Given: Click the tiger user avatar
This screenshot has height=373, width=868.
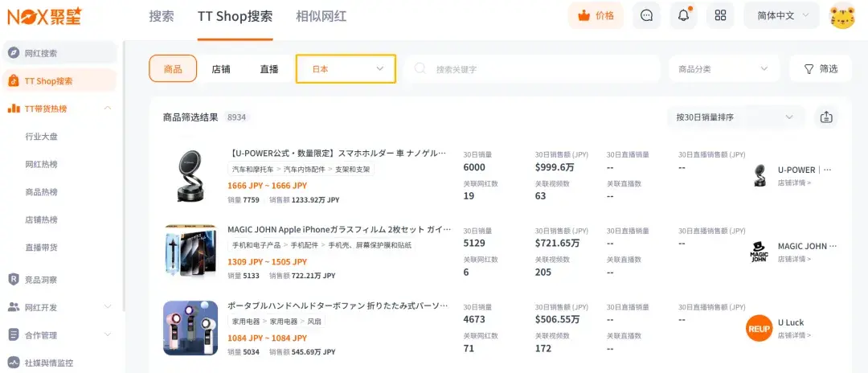Looking at the screenshot, I should 842,16.
